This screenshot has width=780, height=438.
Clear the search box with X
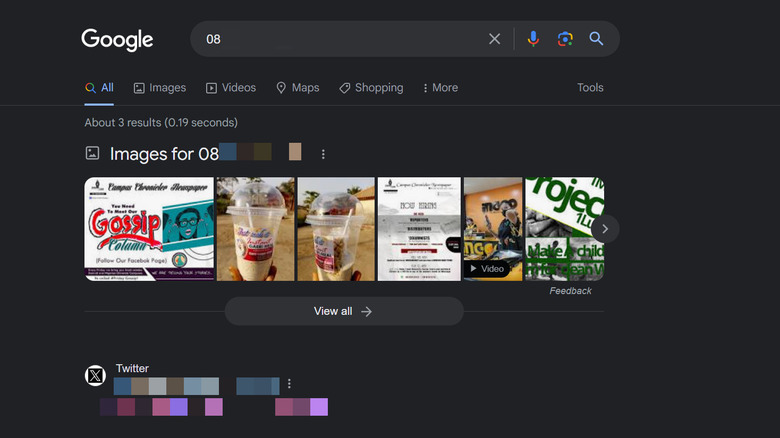tap(494, 39)
